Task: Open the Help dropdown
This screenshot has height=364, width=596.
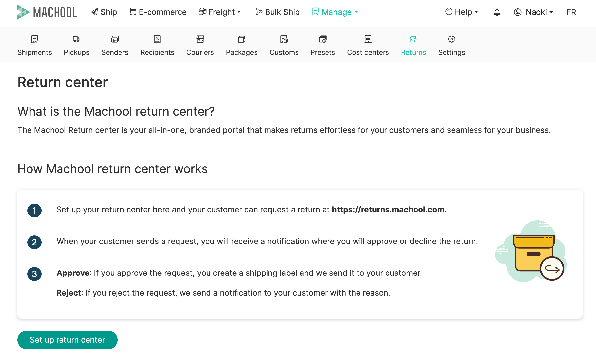Action: coord(462,12)
